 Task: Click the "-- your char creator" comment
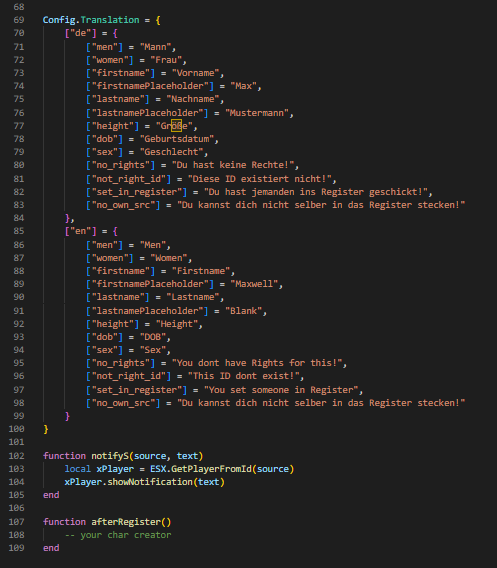pyautogui.click(x=118, y=535)
